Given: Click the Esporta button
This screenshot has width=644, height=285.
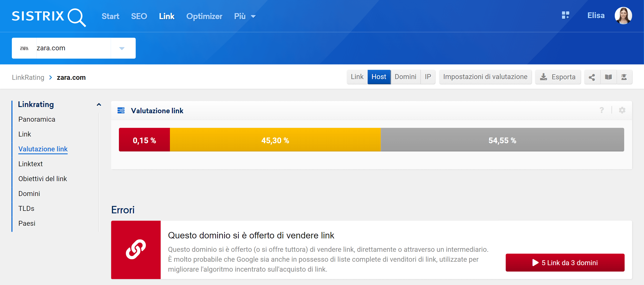Looking at the screenshot, I should (x=558, y=77).
